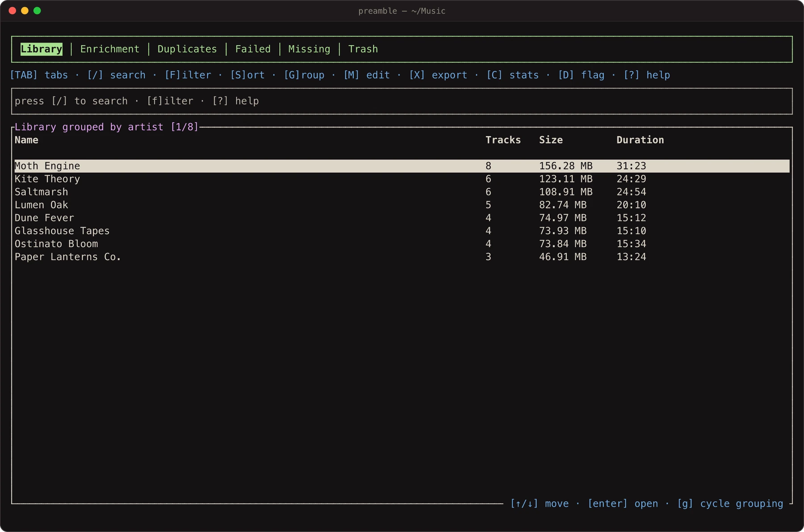Click the 15:34 duration for Ostinato Bloom

[x=631, y=244]
